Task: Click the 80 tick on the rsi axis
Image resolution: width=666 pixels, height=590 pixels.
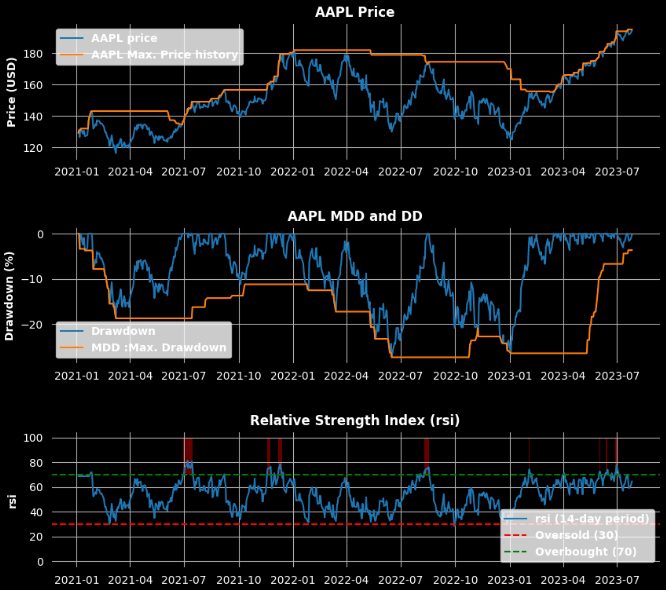Action: pos(36,463)
